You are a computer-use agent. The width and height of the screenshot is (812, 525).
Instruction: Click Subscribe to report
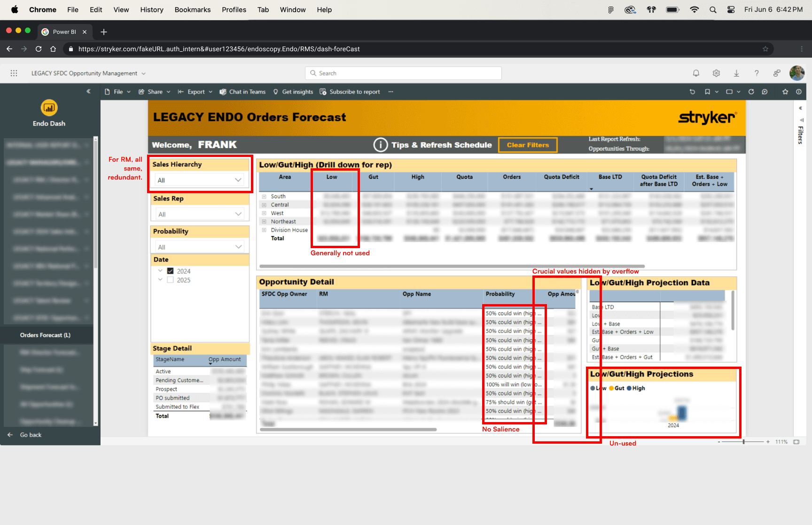point(350,92)
